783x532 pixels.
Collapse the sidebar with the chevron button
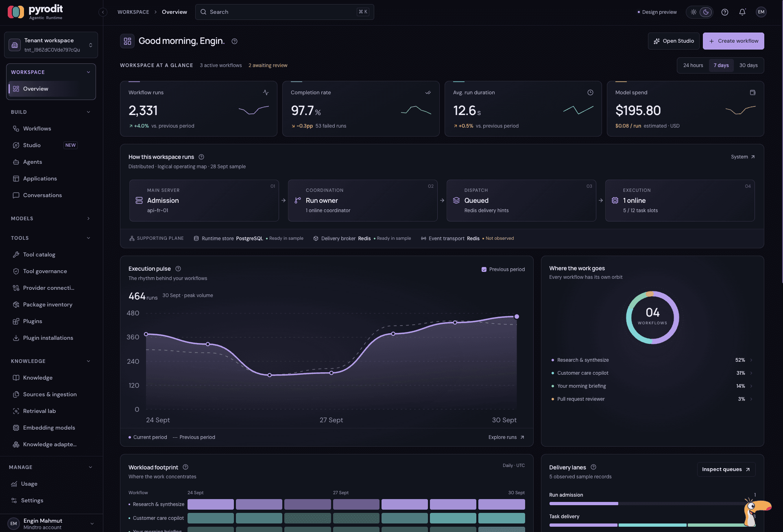(x=103, y=12)
